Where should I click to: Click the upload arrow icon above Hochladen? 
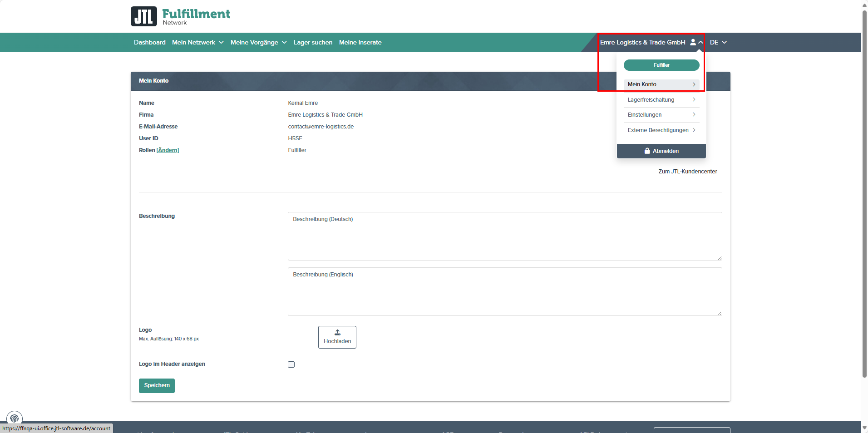(337, 333)
